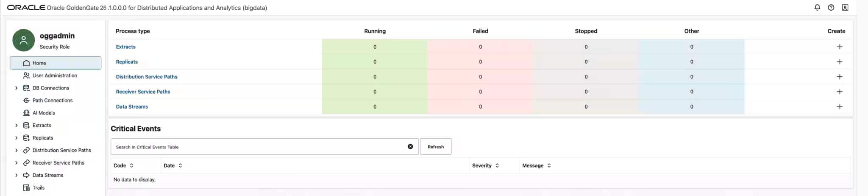Click the Running column header

click(x=375, y=31)
